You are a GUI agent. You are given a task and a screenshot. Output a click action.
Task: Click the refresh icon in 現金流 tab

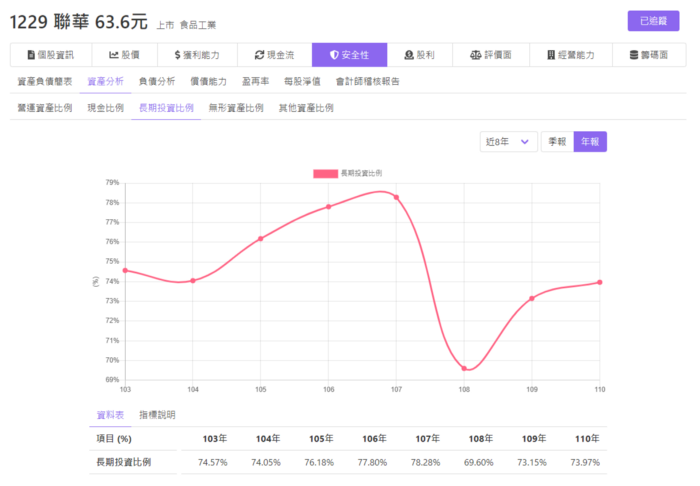pos(259,55)
